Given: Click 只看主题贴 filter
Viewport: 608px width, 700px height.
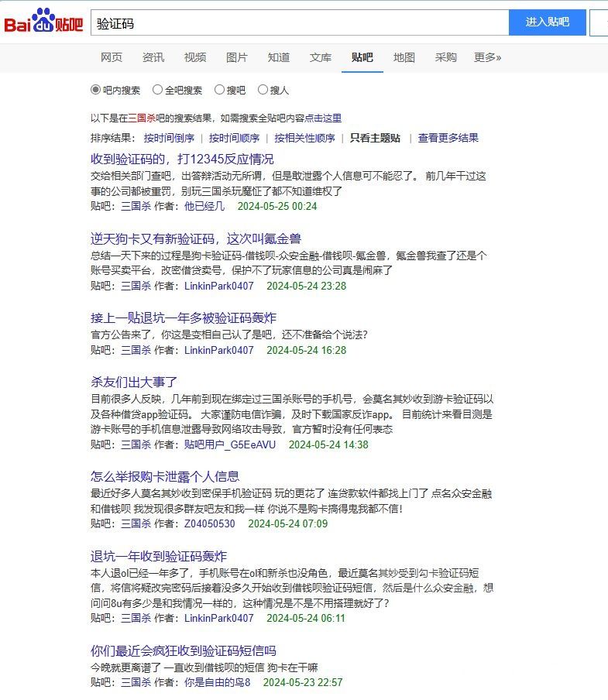Looking at the screenshot, I should coord(375,138).
